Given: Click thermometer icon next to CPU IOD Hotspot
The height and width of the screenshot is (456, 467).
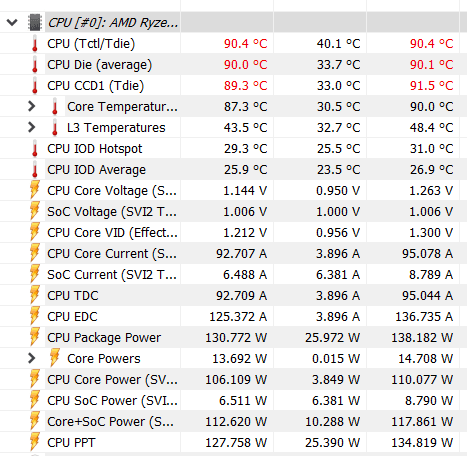Looking at the screenshot, I should pos(35,149).
